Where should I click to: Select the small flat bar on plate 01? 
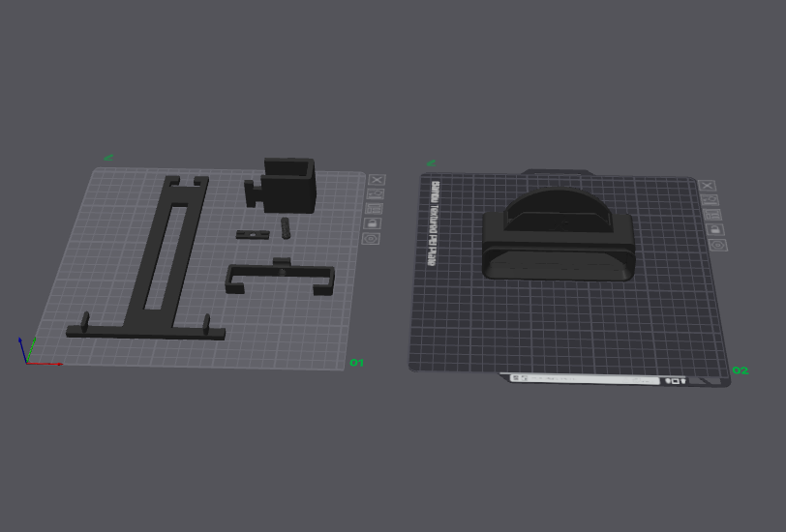click(253, 234)
